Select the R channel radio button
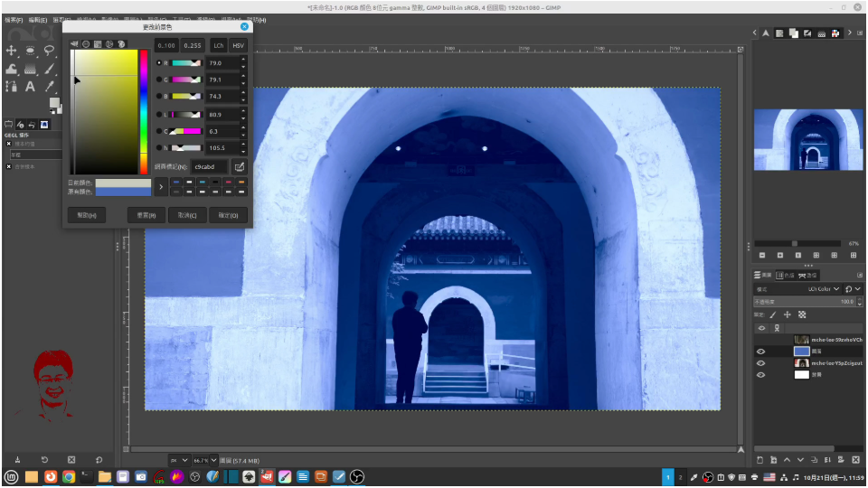 pyautogui.click(x=159, y=63)
